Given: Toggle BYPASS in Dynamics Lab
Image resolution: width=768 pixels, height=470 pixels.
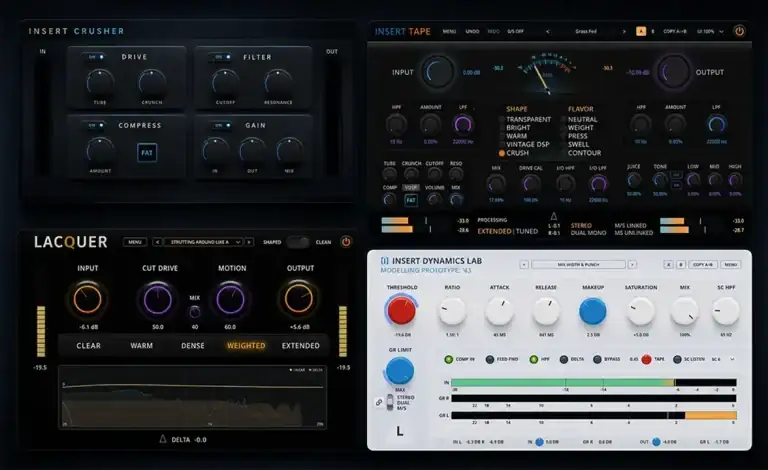Looking at the screenshot, I should [x=597, y=359].
